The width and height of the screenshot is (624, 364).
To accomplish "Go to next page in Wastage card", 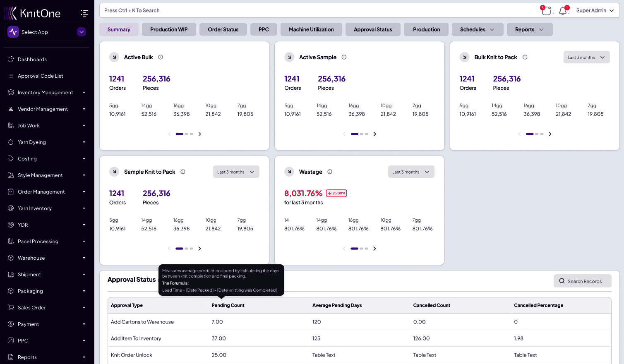I will (374, 249).
